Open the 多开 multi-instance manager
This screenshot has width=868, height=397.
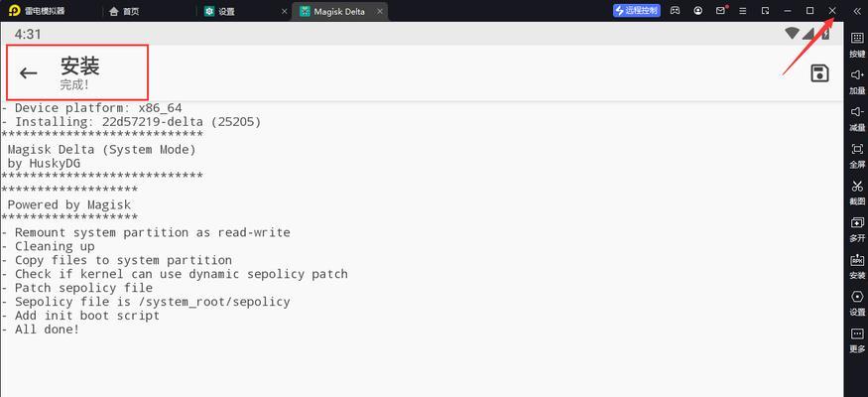click(x=857, y=228)
